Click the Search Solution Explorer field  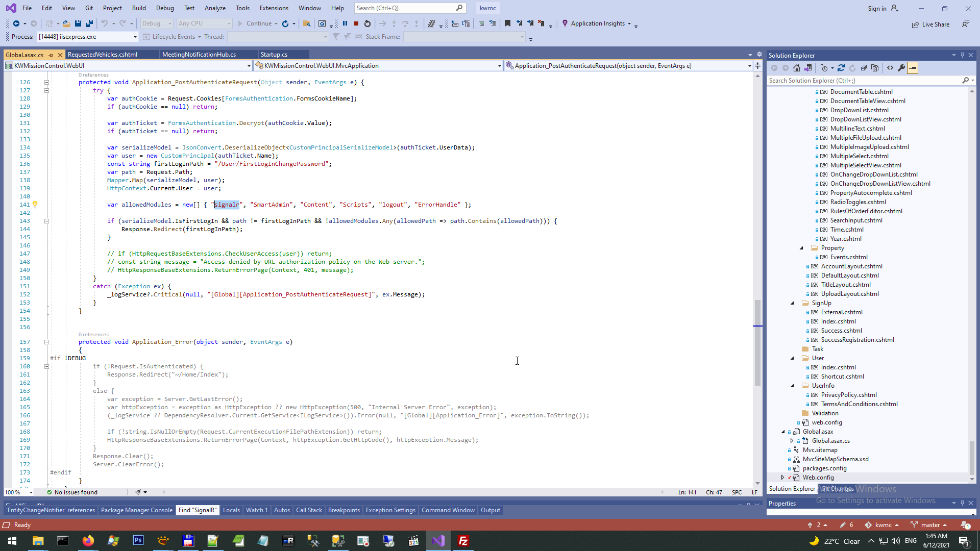point(863,81)
